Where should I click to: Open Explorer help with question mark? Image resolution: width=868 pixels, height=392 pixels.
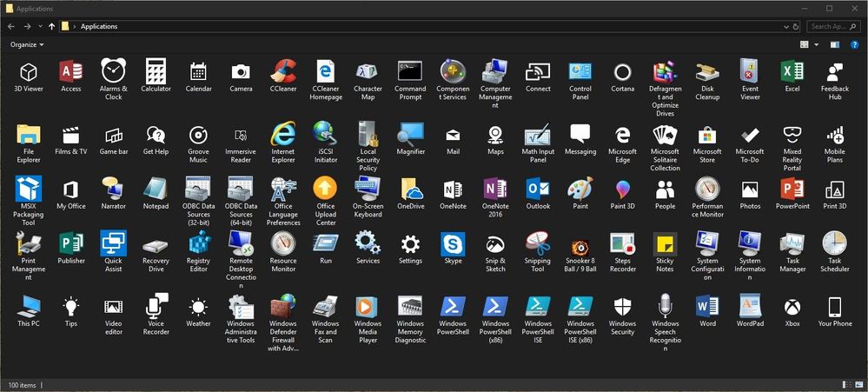tap(854, 45)
